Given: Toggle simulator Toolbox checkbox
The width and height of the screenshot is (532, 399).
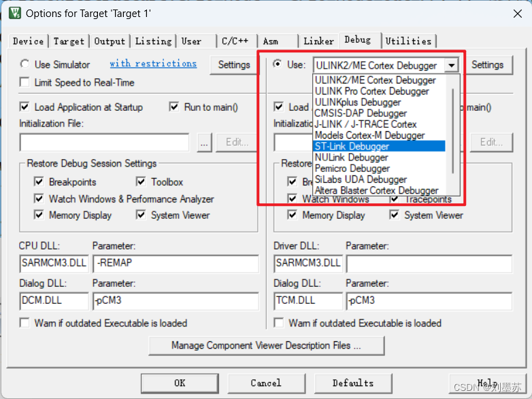Looking at the screenshot, I should coord(140,181).
